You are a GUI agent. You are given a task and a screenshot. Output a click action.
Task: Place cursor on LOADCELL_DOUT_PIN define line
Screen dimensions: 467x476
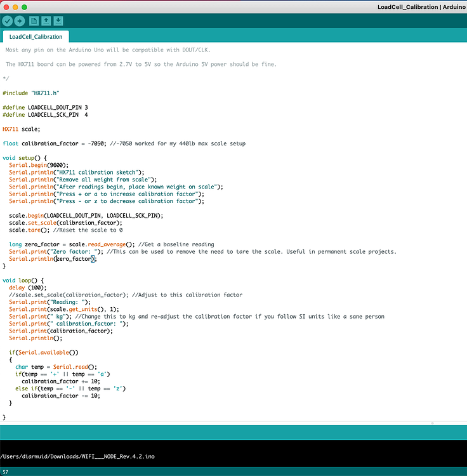(45, 107)
